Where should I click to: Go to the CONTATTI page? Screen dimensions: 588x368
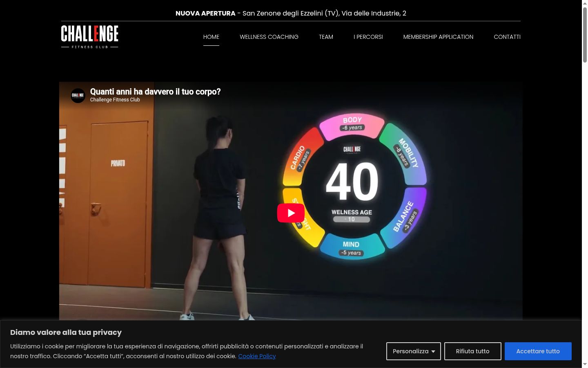(507, 37)
